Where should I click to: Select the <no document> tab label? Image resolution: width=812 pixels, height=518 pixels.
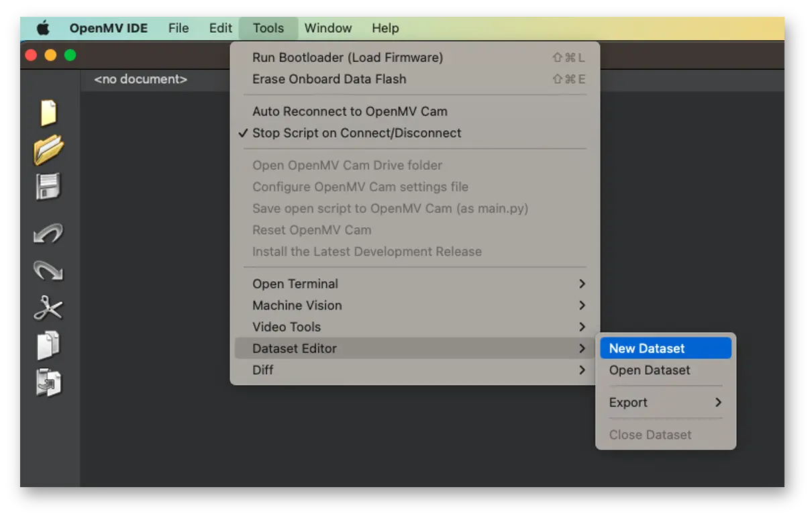point(140,79)
